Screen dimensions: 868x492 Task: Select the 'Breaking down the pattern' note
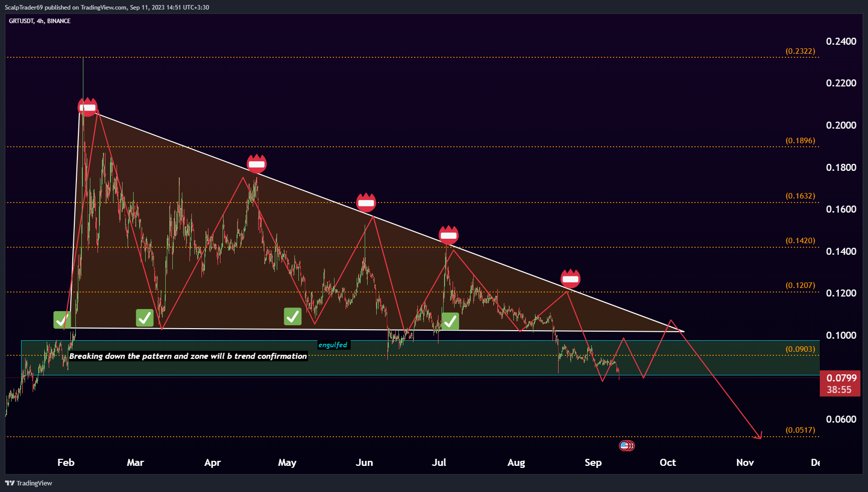tap(188, 356)
